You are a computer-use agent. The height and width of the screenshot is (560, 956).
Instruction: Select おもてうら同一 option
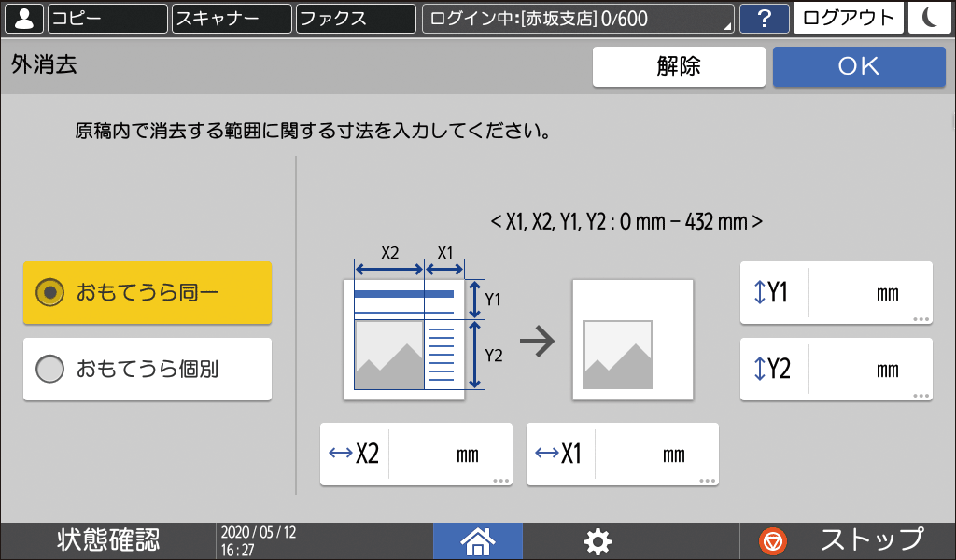pyautogui.click(x=147, y=292)
